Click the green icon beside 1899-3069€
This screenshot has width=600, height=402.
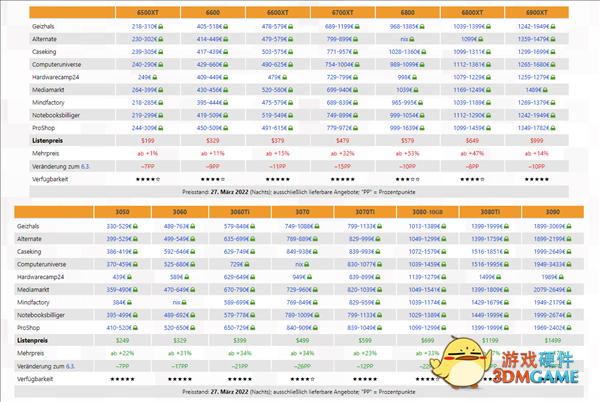coord(569,226)
